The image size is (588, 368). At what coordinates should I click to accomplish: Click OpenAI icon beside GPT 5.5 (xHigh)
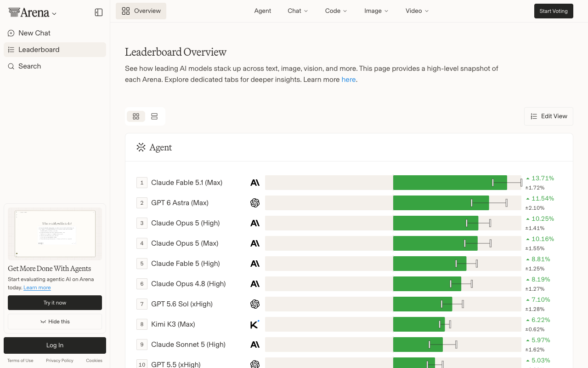pyautogui.click(x=255, y=364)
